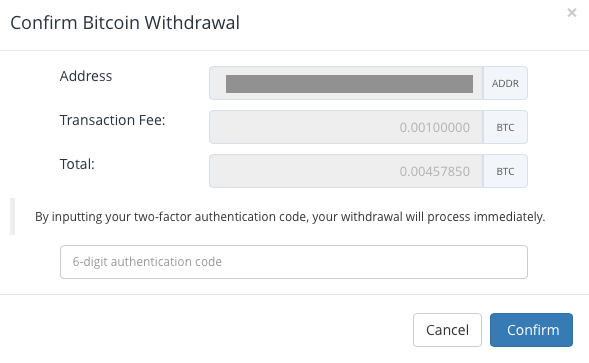Cancel the withdrawal request

pos(447,330)
